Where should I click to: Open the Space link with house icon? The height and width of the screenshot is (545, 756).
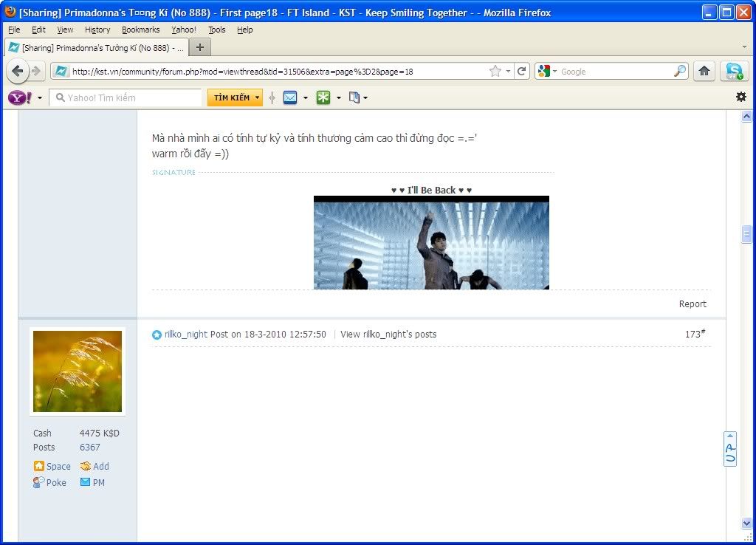(52, 467)
